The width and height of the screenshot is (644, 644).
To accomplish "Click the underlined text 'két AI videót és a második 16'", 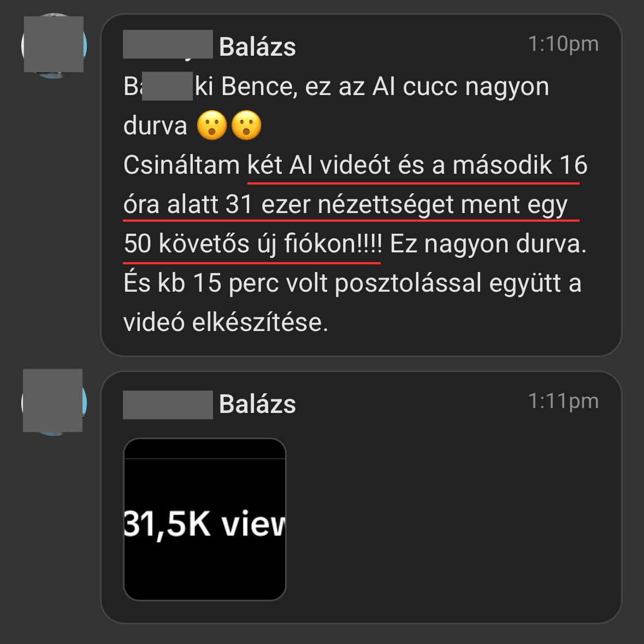I will (417, 165).
